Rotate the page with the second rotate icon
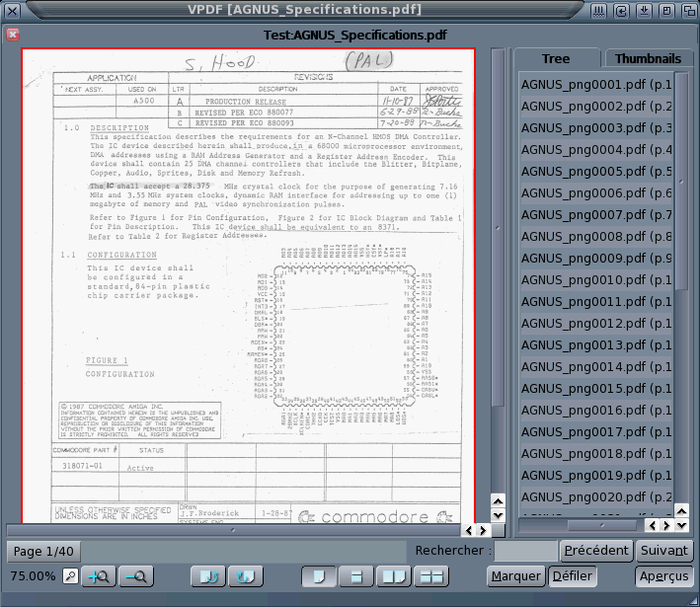 246,576
